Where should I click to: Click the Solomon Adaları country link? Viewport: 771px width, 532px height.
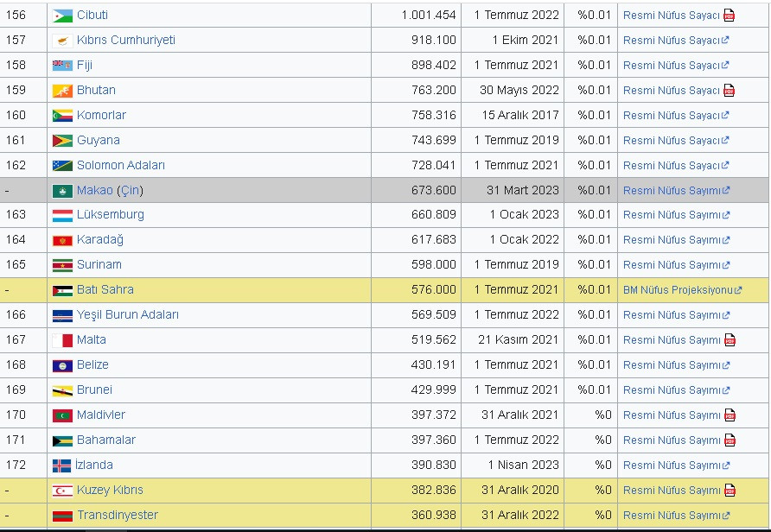pyautogui.click(x=120, y=166)
